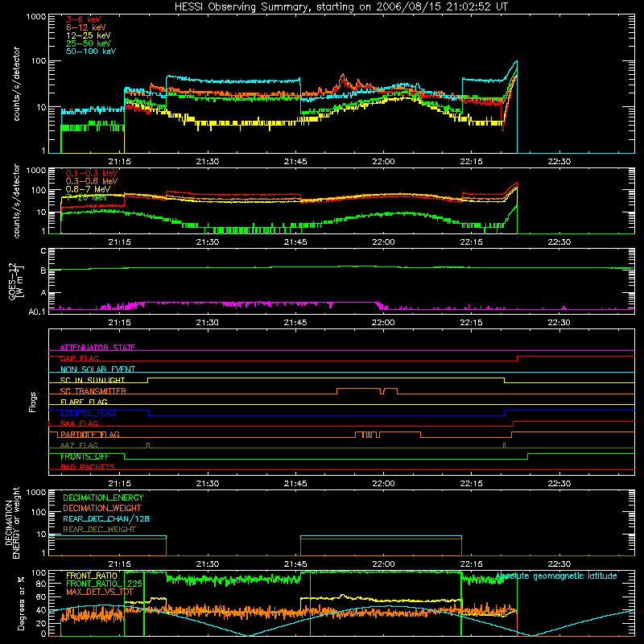Screen dimensions: 644x644
Task: Click the blue ECLIPSE_FLAG label
Action: (x=88, y=413)
